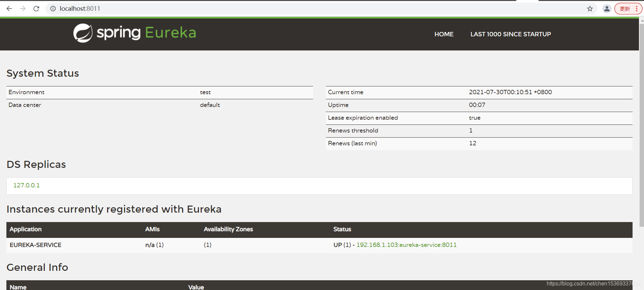Click the red 更新 update button
The height and width of the screenshot is (290, 644).
(x=625, y=9)
